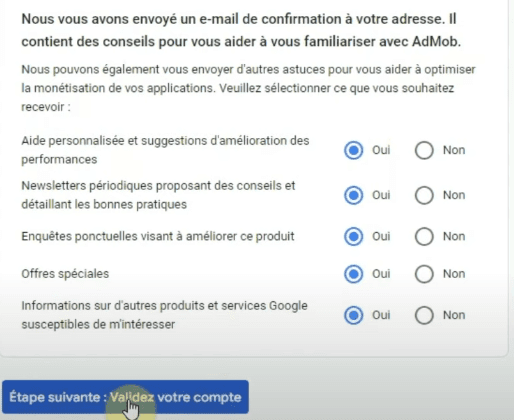Click the Enquêtes ponctuelles label text
The width and height of the screenshot is (514, 420).
[x=158, y=236]
